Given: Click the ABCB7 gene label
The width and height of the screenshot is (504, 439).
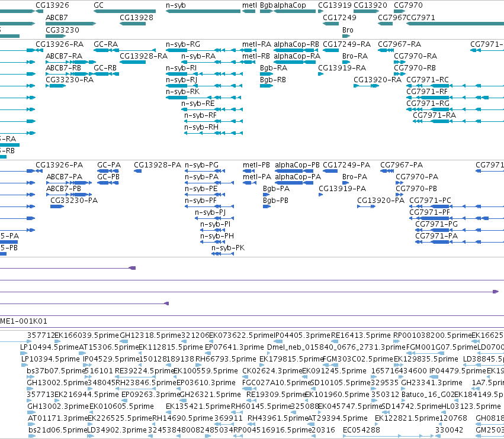Looking at the screenshot, I should pos(57,17).
